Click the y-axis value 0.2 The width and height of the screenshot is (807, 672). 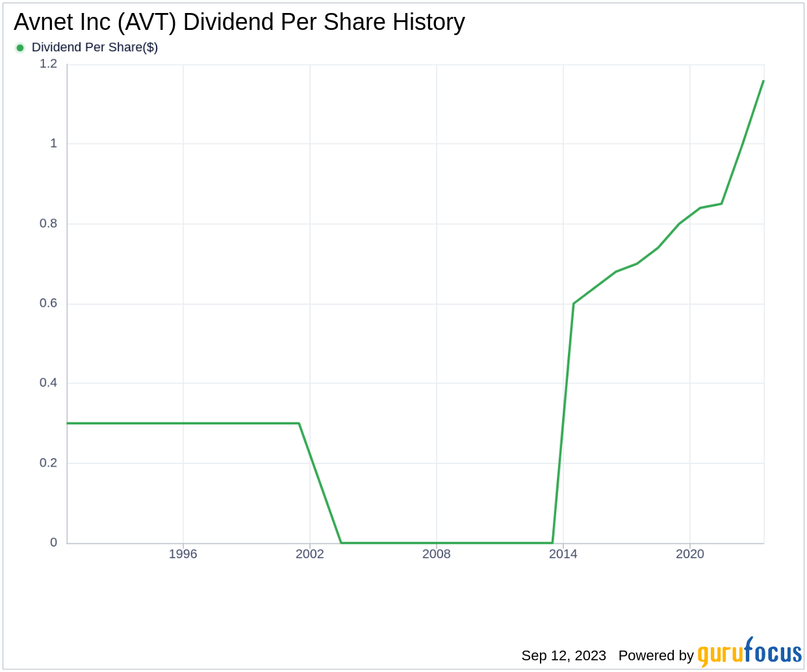(x=49, y=463)
